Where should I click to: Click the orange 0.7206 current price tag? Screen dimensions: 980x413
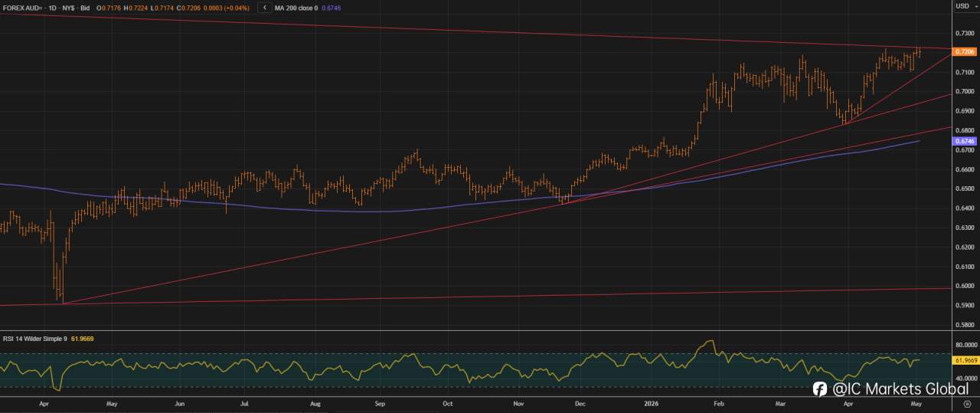click(x=964, y=51)
